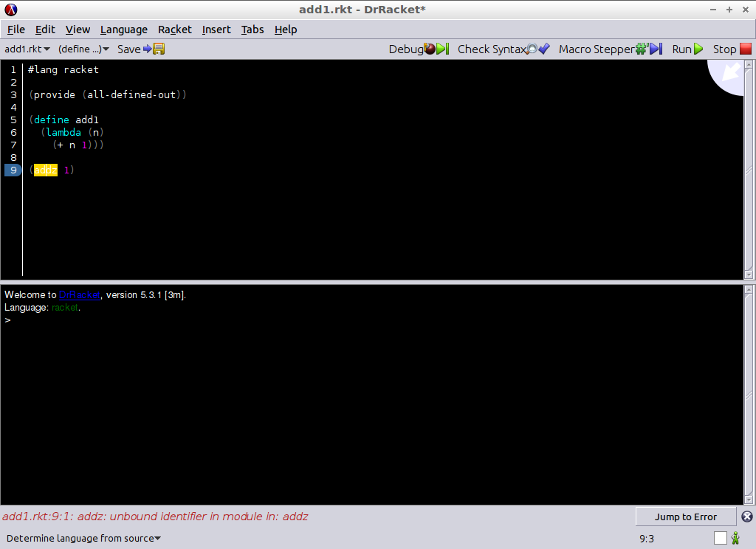Image resolution: width=756 pixels, height=549 pixels.
Task: Open the File menu
Action: point(16,30)
